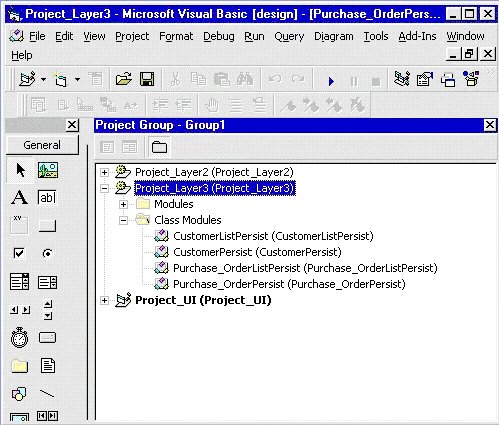Select the Timer control tool
The width and height of the screenshot is (499, 425).
coord(19,338)
